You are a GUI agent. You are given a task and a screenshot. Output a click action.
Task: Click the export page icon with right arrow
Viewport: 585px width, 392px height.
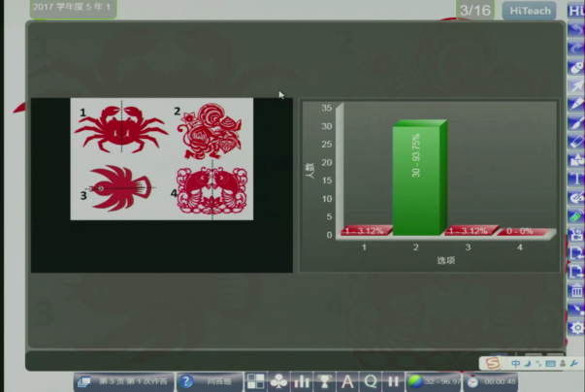[576, 272]
